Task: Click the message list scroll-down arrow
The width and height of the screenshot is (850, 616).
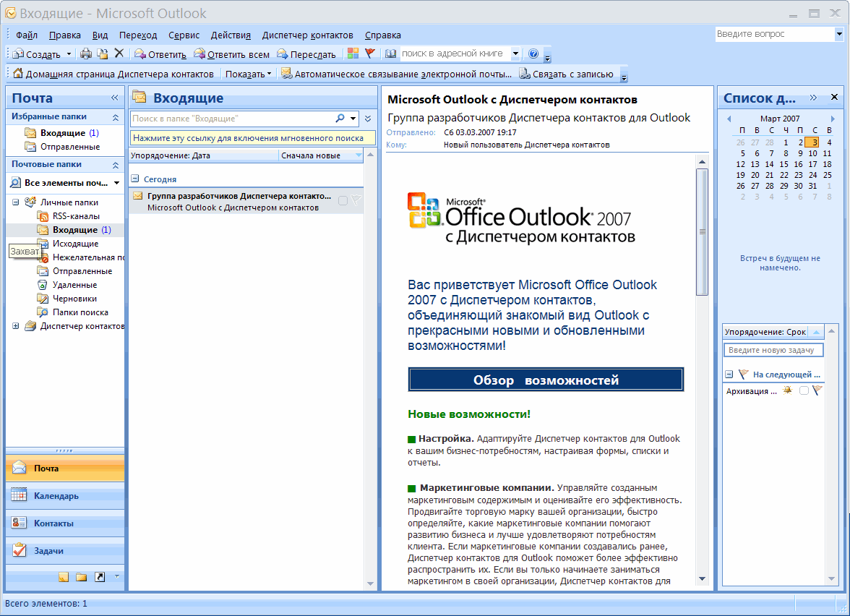Action: (370, 583)
